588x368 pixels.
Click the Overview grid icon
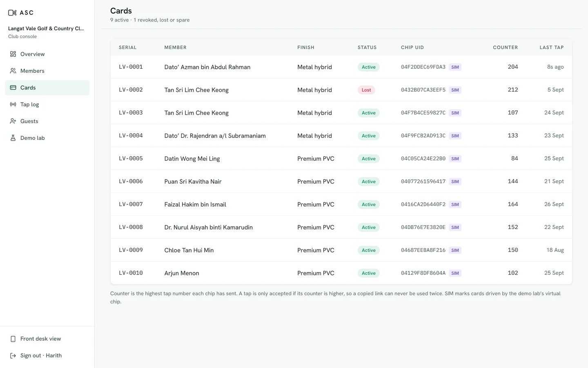(x=13, y=54)
